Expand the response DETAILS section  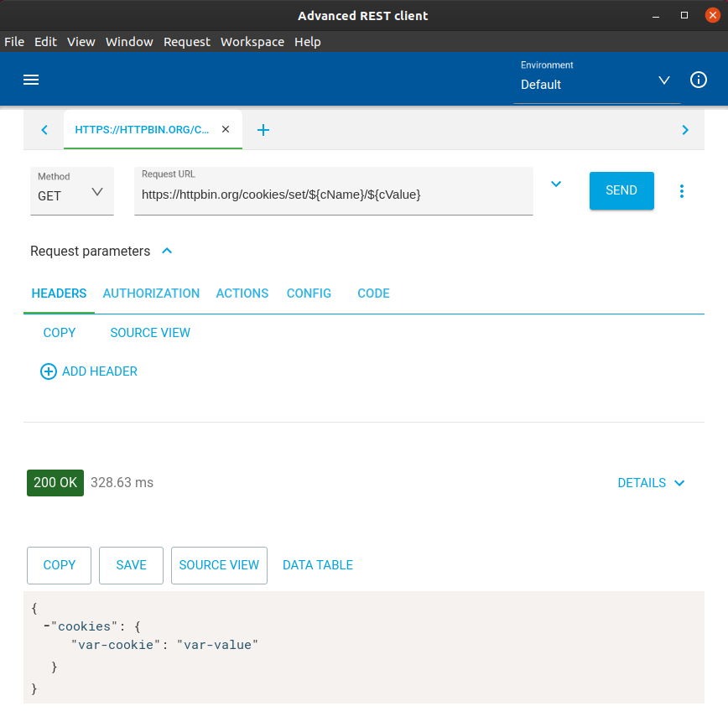click(x=652, y=483)
